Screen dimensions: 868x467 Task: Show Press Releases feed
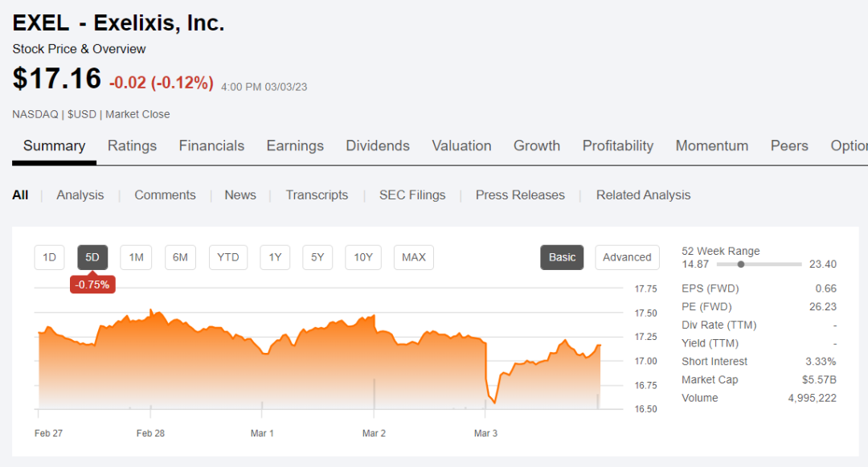(520, 195)
